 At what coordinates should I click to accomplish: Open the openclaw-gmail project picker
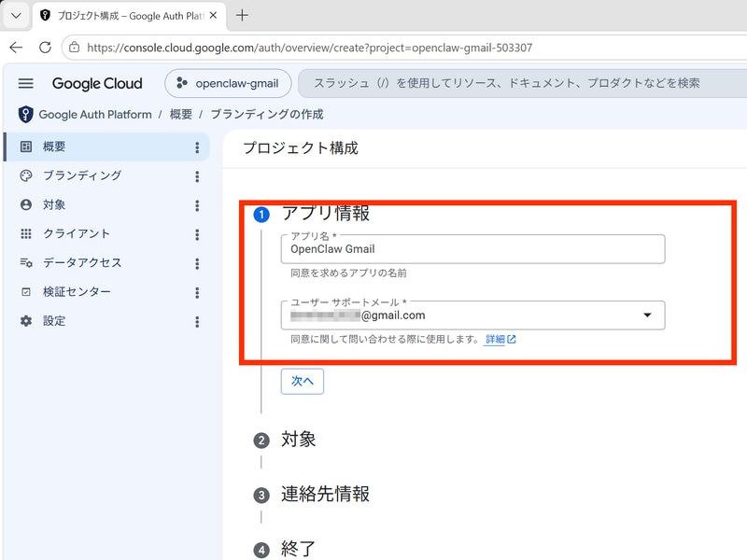(x=228, y=83)
